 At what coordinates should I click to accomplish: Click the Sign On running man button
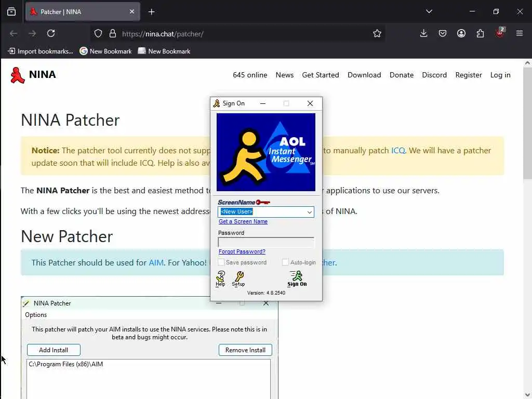297,278
